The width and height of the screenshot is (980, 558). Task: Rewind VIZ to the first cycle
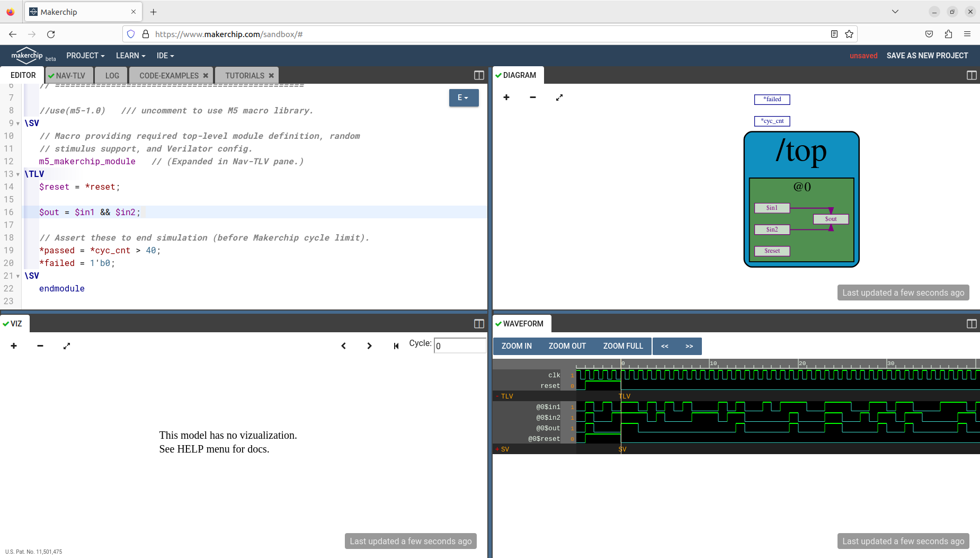click(x=396, y=346)
